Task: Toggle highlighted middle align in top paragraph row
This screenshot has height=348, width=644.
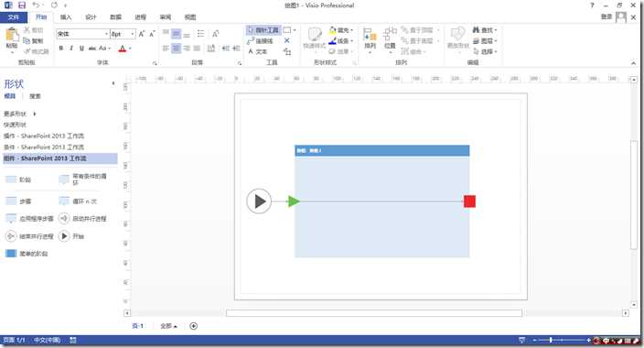Action: (x=176, y=34)
